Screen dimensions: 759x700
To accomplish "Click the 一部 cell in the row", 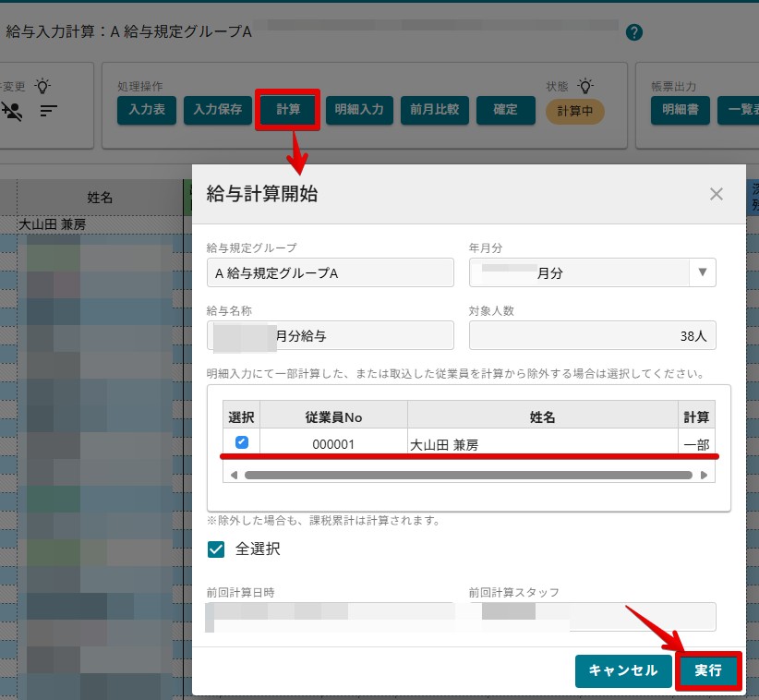I will coord(696,444).
